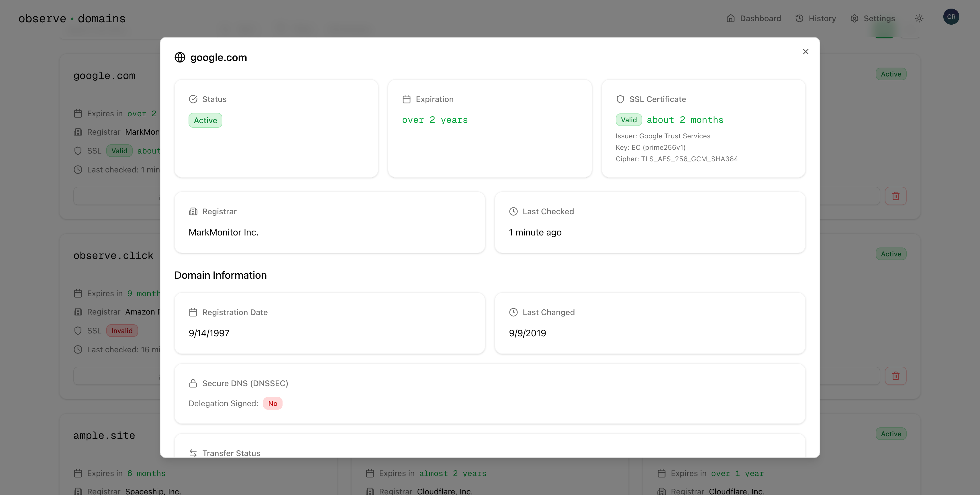
Task: Click 'Spaceship, Inc.' registrar text
Action: tap(153, 491)
